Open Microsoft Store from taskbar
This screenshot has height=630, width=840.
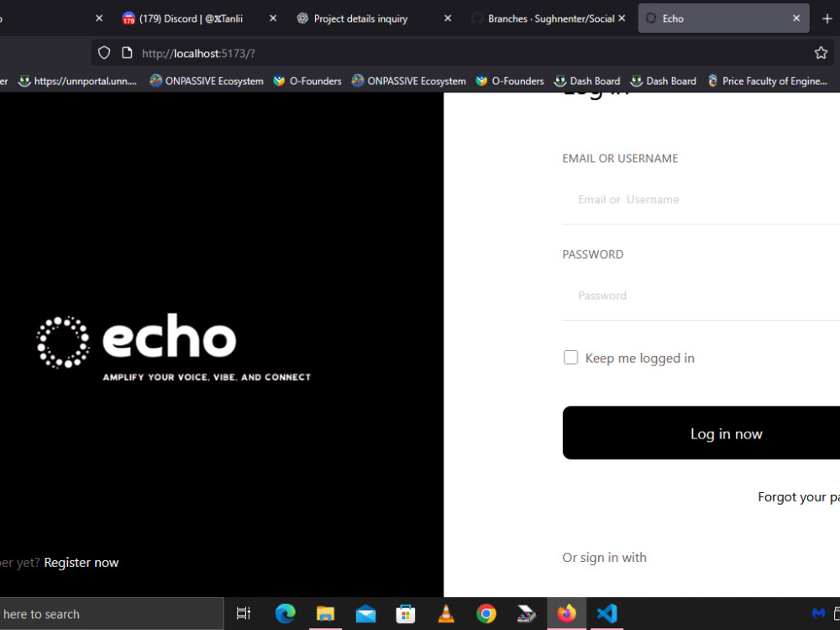(x=406, y=614)
